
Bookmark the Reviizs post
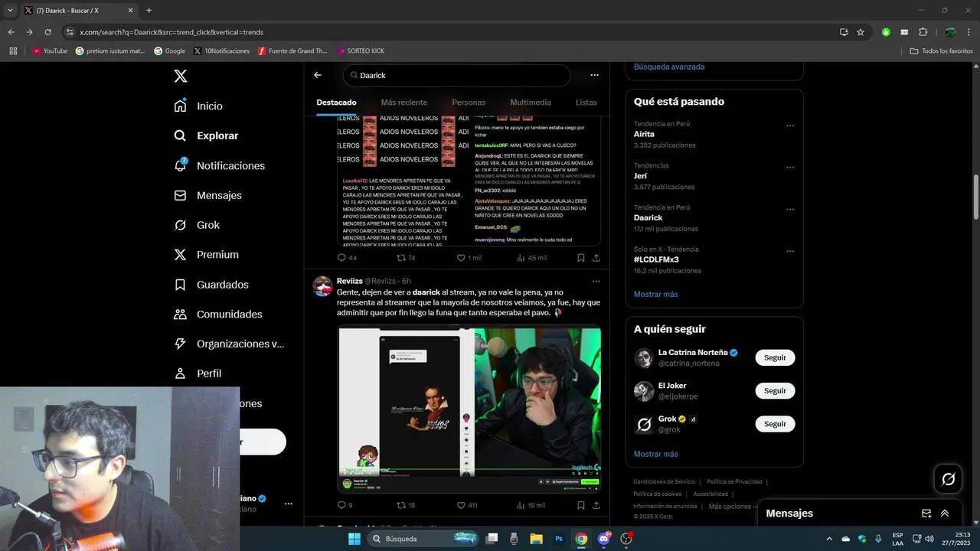tap(581, 505)
